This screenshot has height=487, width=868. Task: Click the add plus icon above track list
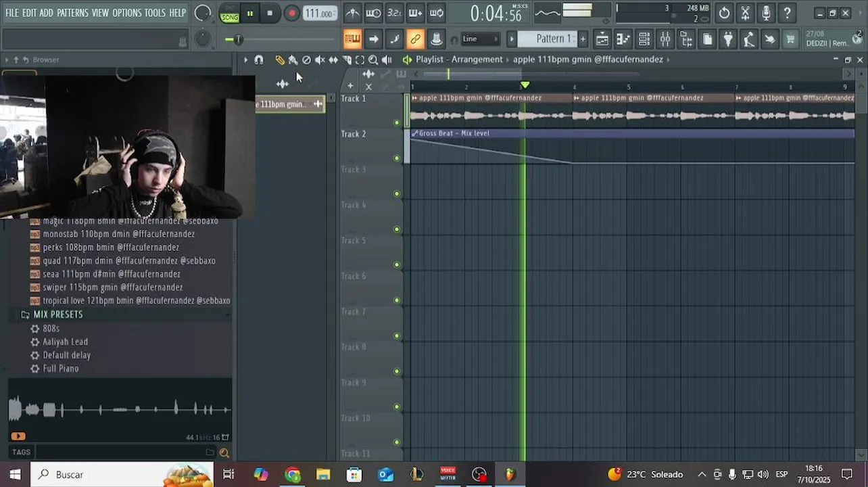(350, 86)
